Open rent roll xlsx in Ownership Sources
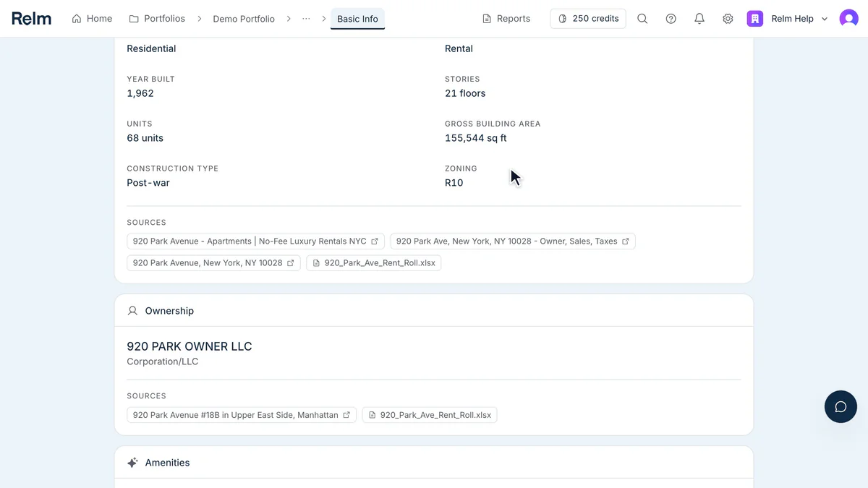The image size is (868, 488). 430,415
